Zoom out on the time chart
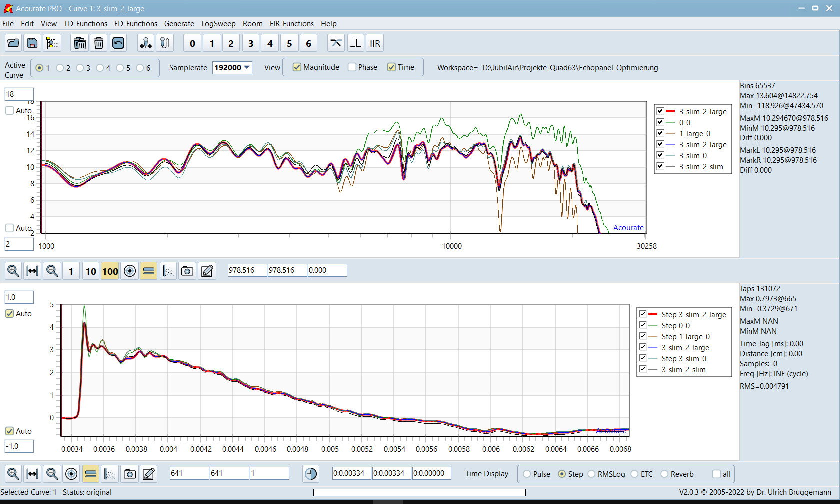This screenshot has width=840, height=504. (52, 473)
